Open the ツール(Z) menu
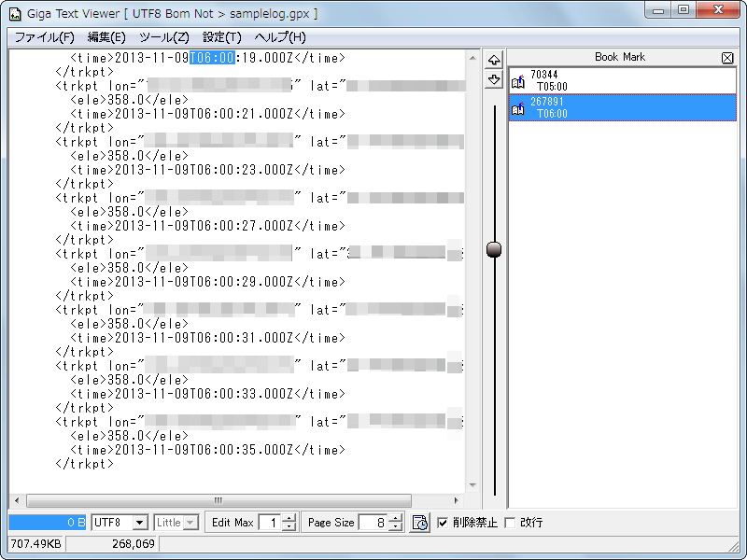 click(x=164, y=37)
